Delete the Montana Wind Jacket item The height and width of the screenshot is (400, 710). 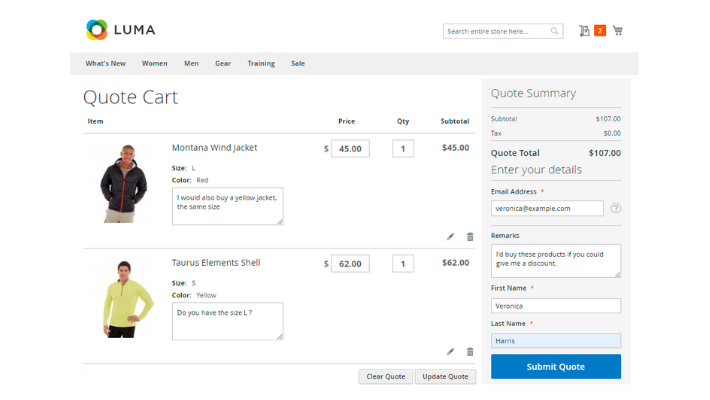[470, 237]
